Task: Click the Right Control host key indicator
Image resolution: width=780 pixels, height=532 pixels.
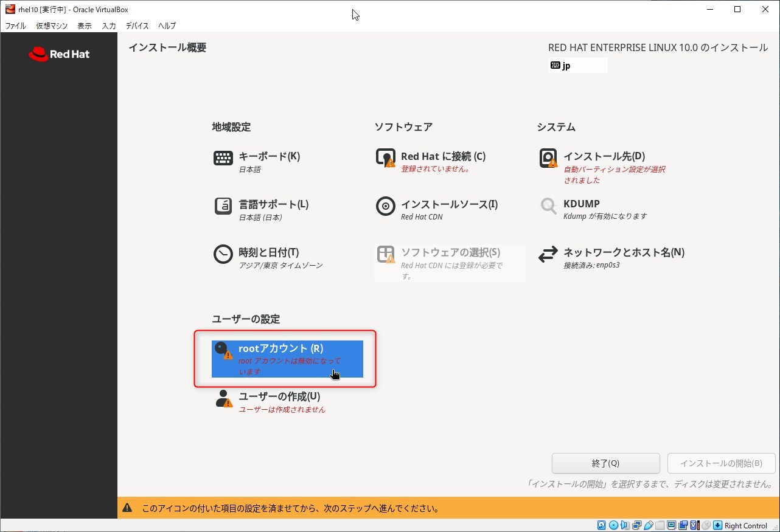Action: [x=745, y=526]
